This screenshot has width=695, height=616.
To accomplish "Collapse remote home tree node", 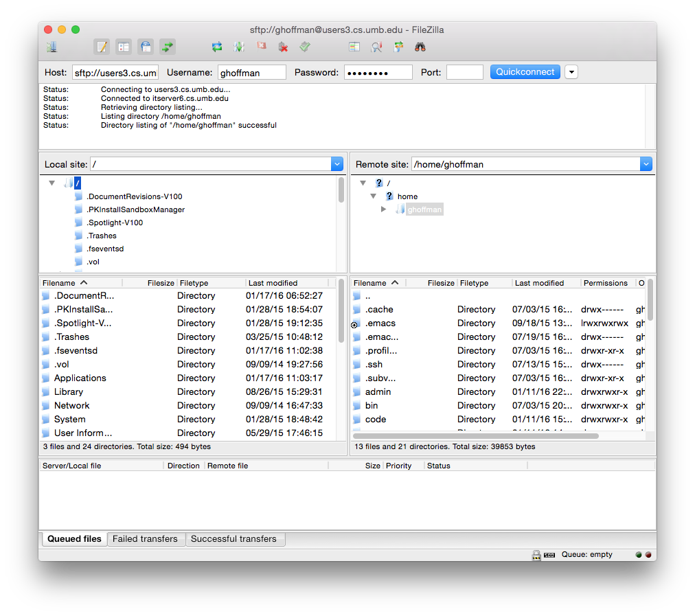I will tap(373, 196).
